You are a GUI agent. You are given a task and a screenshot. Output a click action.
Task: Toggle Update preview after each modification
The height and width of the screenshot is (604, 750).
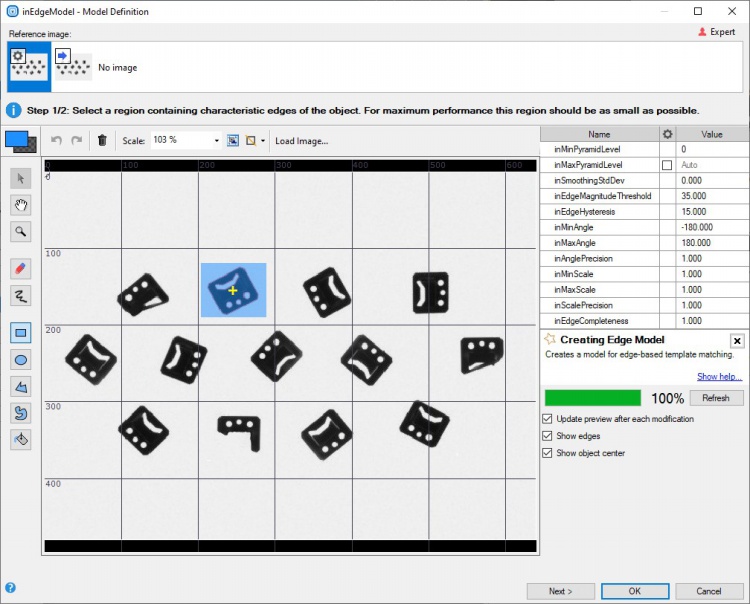pos(547,419)
